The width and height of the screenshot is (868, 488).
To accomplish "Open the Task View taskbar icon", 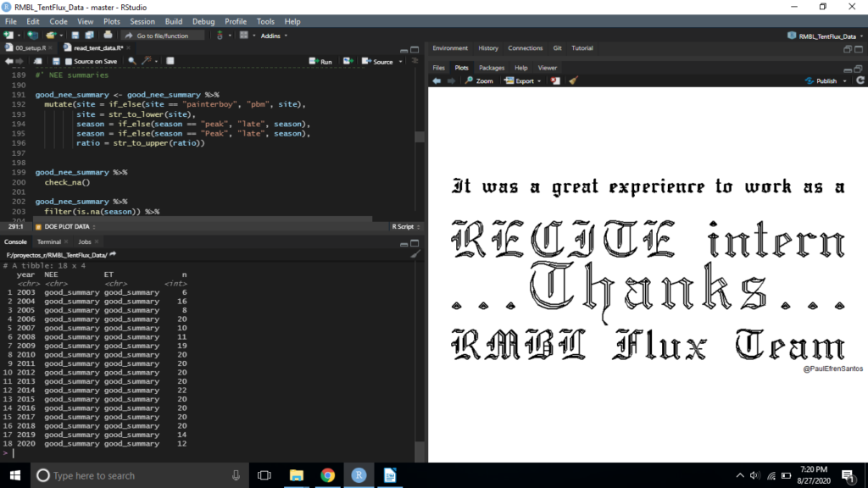I will [x=264, y=475].
